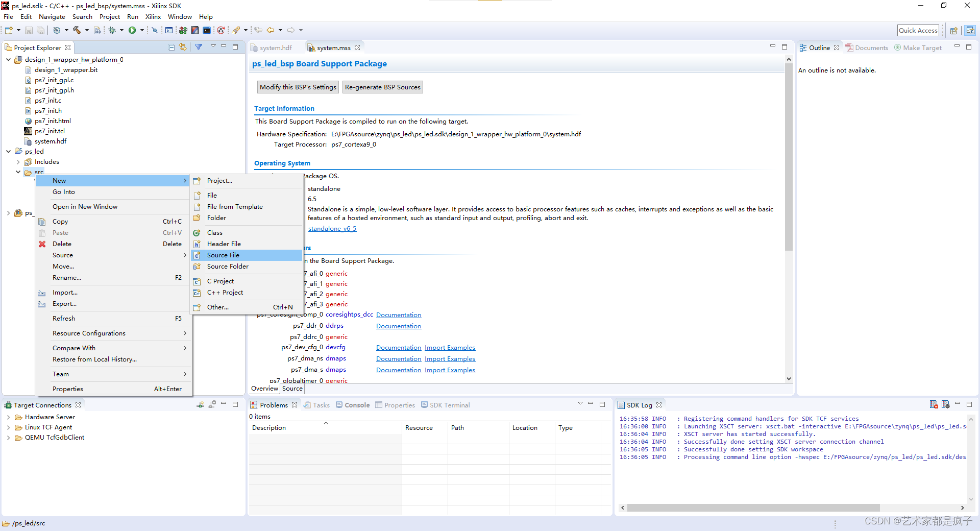This screenshot has width=980, height=531.
Task: Click the yellow Back arrow icon
Action: 271,30
